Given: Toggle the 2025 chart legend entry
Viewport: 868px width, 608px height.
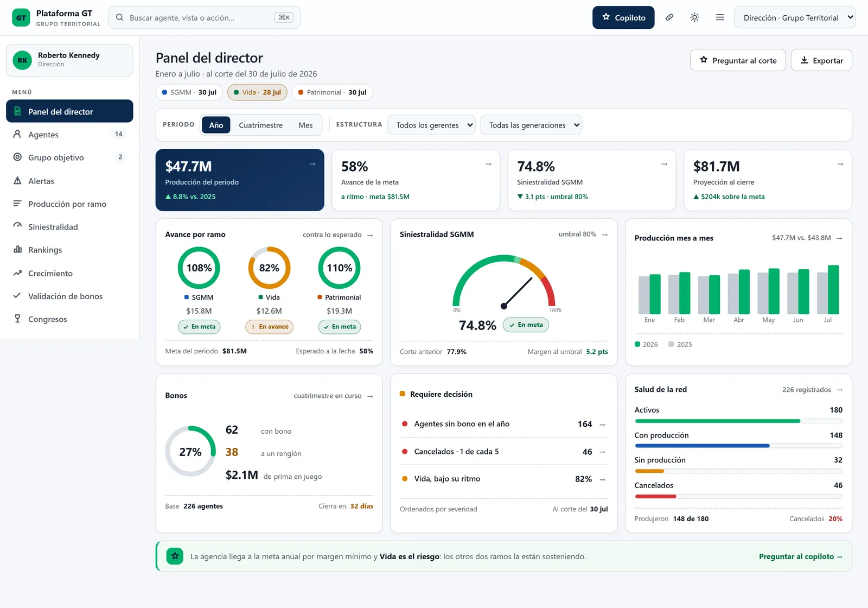Looking at the screenshot, I should [680, 344].
